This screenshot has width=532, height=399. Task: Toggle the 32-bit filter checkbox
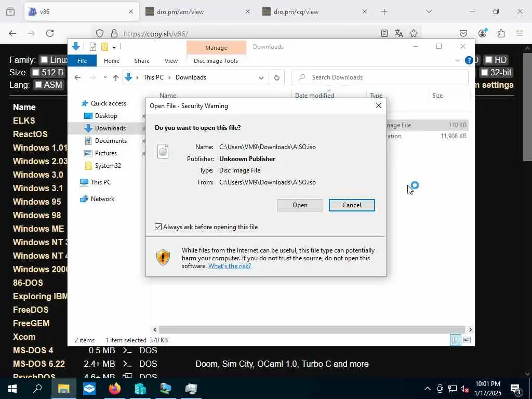484,72
